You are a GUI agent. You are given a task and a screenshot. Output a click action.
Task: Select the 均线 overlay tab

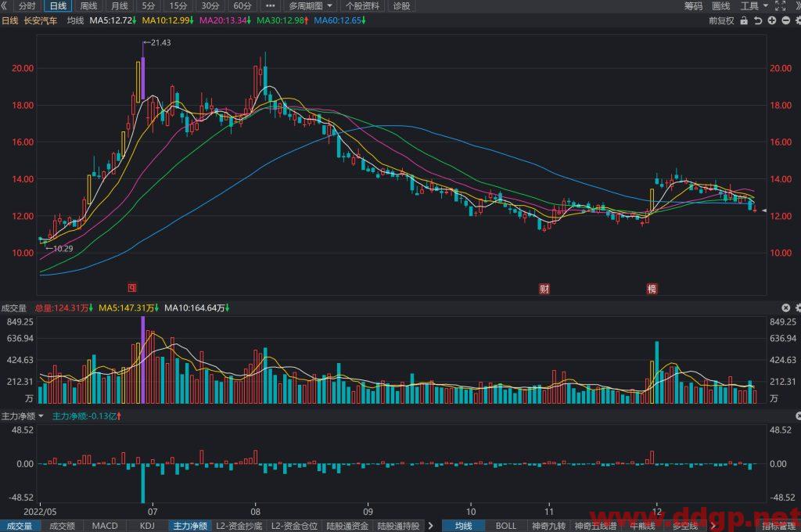[x=464, y=526]
